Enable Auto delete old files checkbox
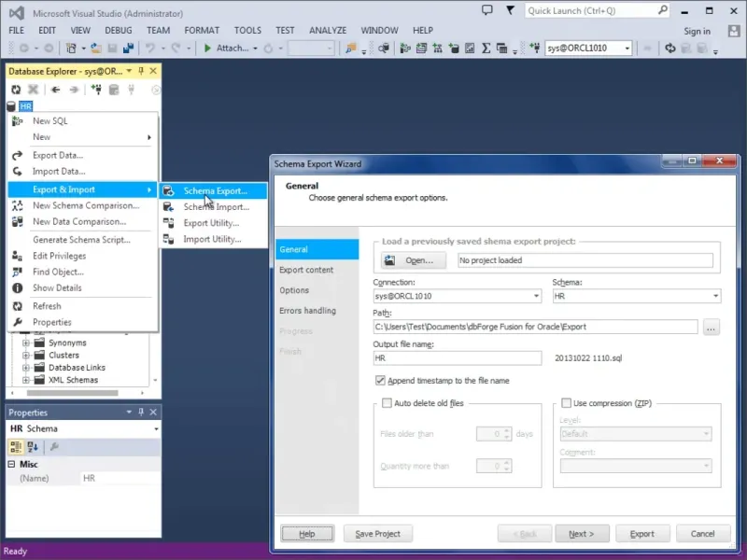This screenshot has width=747, height=560. coord(387,403)
